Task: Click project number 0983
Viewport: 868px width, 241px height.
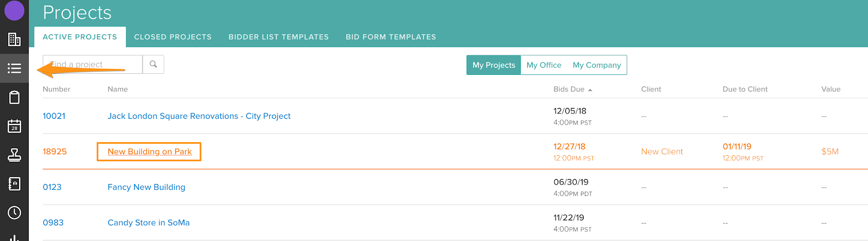Action: click(x=53, y=223)
